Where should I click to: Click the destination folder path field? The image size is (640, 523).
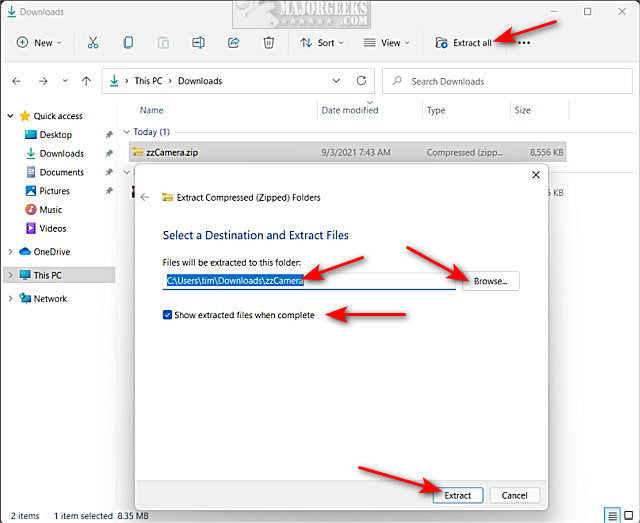click(x=309, y=281)
